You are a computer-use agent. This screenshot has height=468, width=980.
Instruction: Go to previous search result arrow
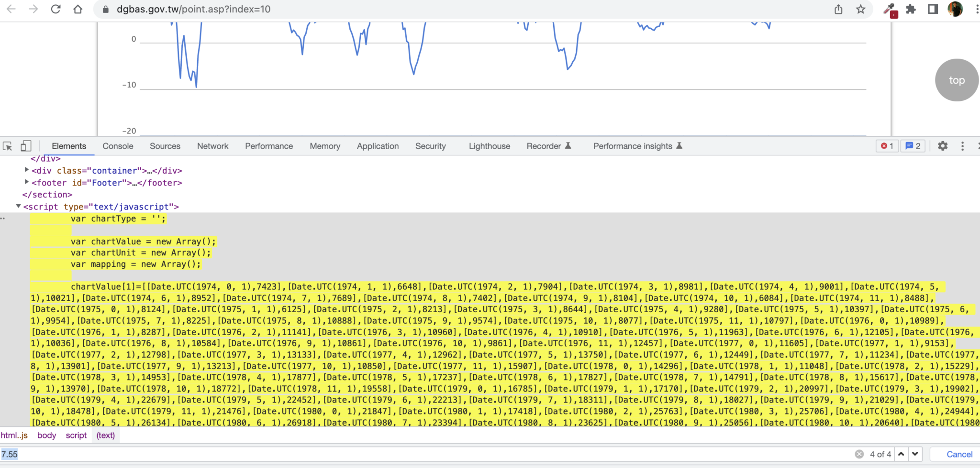pyautogui.click(x=901, y=454)
